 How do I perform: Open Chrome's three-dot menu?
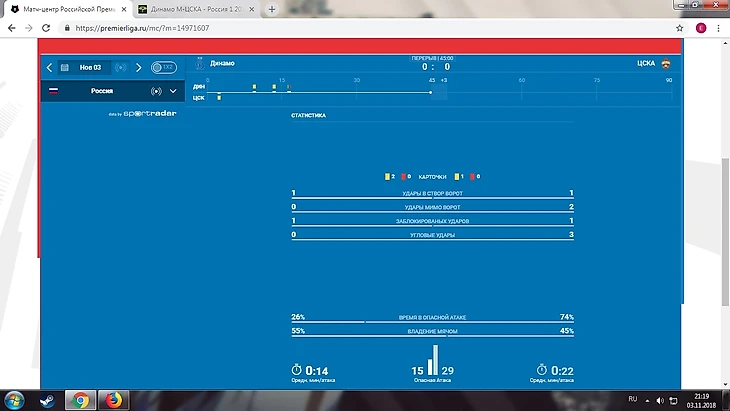[718, 28]
